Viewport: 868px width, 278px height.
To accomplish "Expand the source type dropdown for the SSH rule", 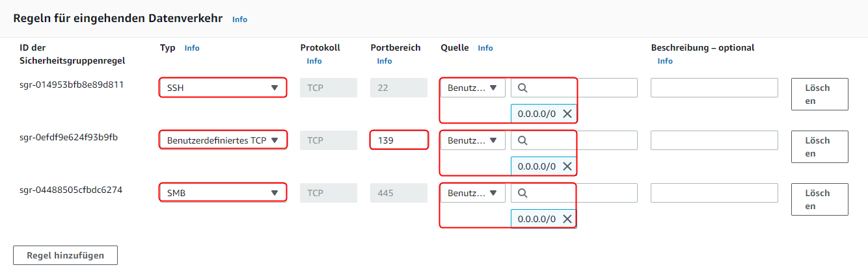I will click(472, 88).
